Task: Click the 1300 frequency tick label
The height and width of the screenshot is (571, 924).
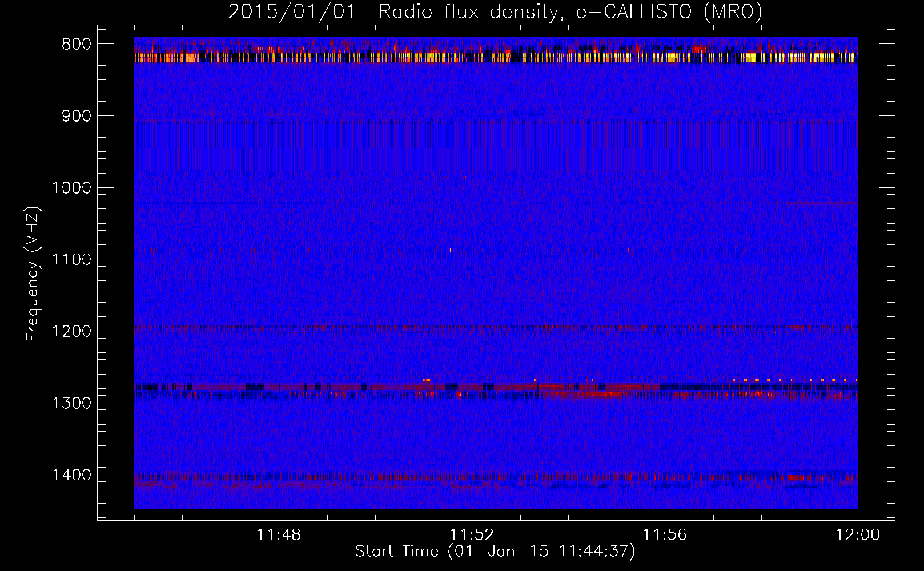Action: 72,403
